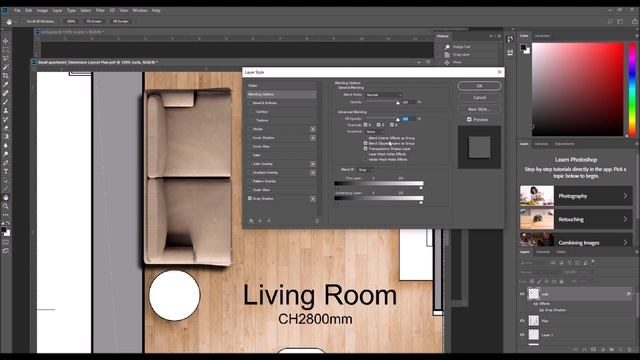Select the Hand tool in toolbar

[x=6, y=198]
